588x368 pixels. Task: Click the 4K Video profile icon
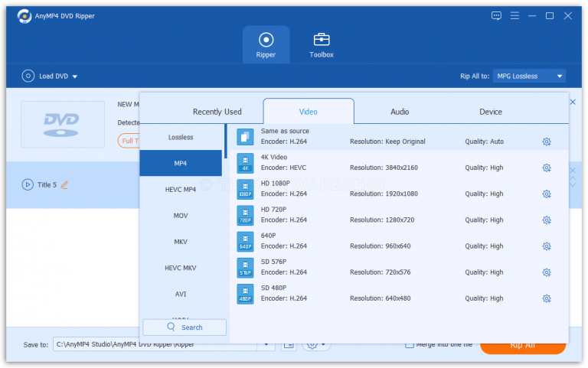[245, 164]
